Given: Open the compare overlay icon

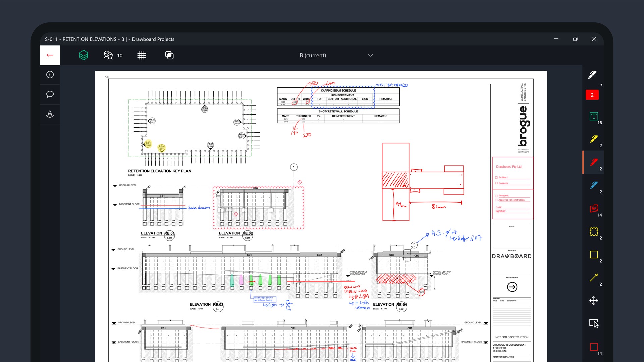Looking at the screenshot, I should click(x=169, y=55).
